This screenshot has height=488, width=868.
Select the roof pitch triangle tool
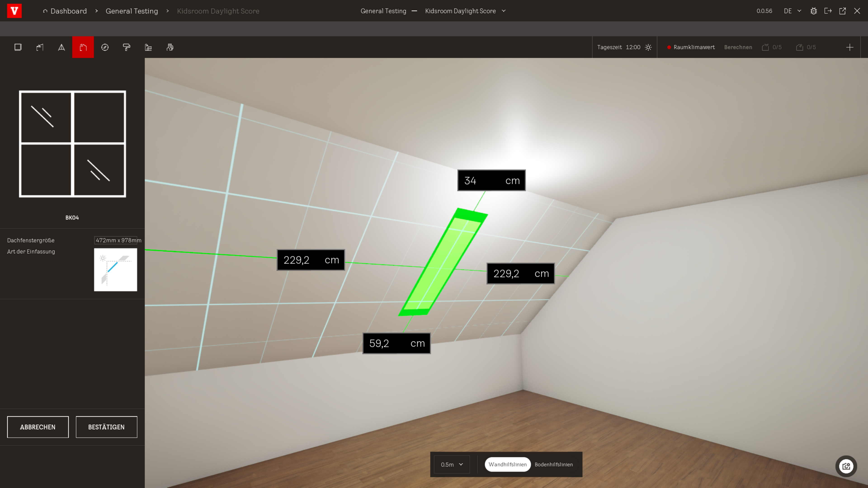pyautogui.click(x=61, y=47)
